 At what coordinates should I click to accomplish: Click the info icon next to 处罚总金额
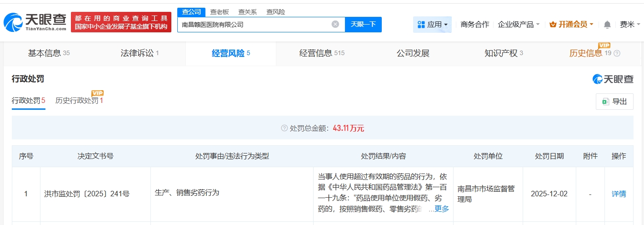click(x=285, y=128)
